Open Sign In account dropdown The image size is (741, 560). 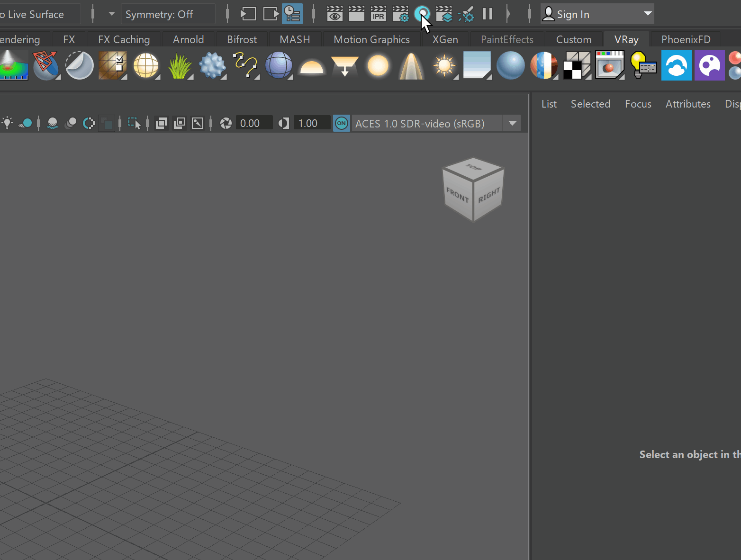click(597, 14)
